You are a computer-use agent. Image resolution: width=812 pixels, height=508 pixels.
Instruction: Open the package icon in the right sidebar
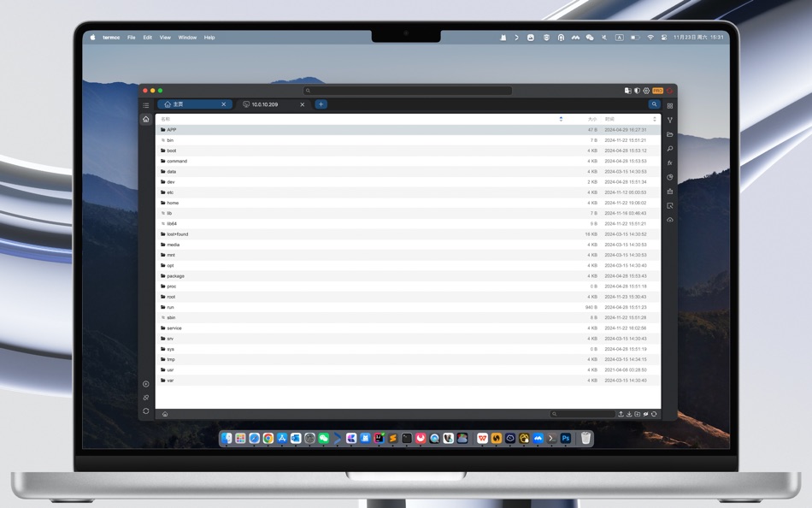click(x=670, y=191)
